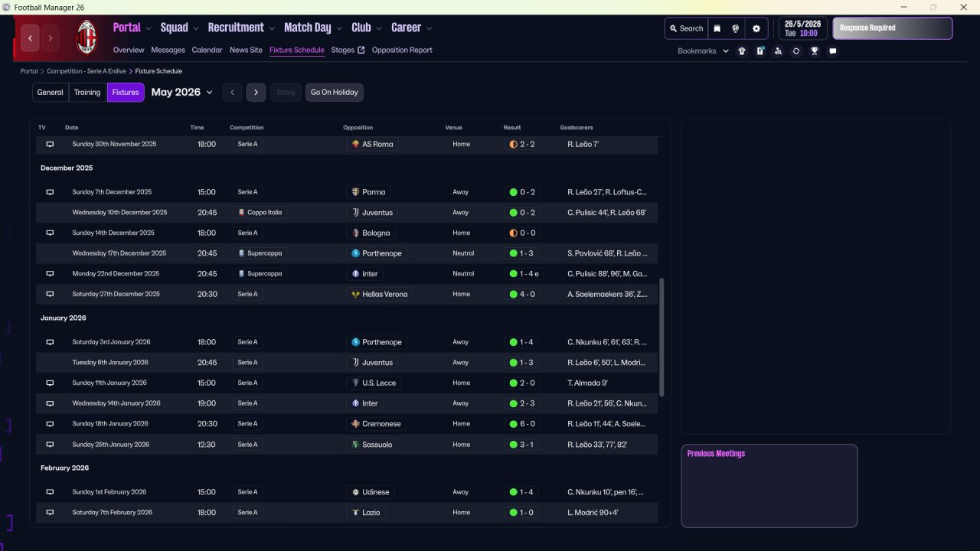
Task: Click the TV icon for Parma match
Action: coord(50,192)
